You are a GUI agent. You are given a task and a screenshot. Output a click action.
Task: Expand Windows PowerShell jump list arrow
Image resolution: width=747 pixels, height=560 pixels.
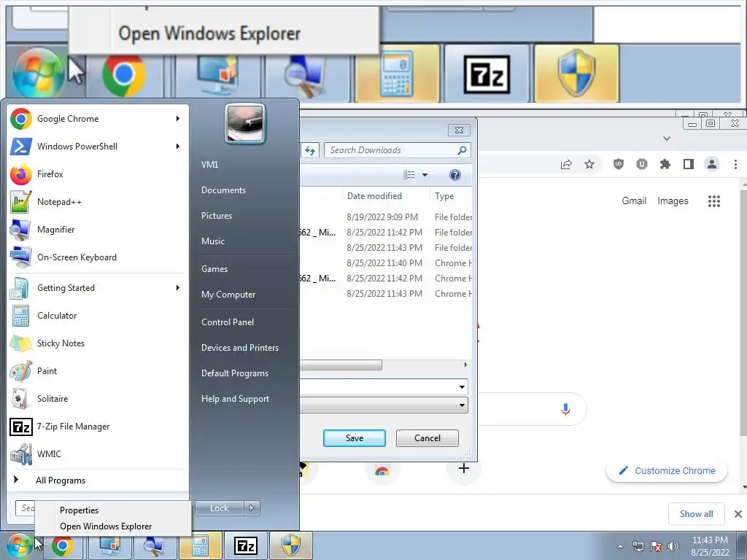[178, 146]
